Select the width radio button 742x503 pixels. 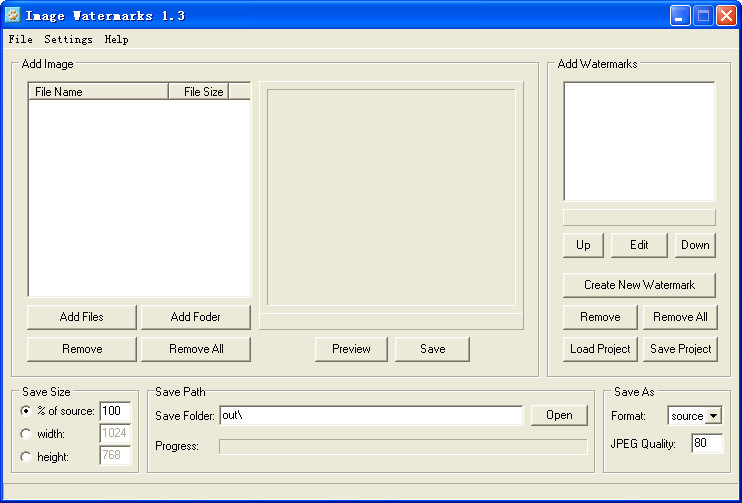(x=26, y=433)
